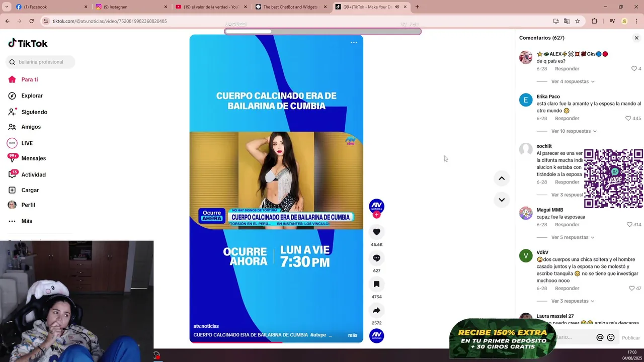Viewport: 644px width, 362px height.
Task: Open xochilt's profile name
Action: 544,146
